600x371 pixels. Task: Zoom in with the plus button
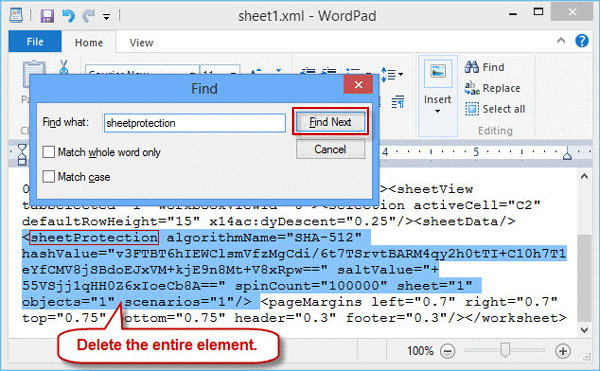coord(562,351)
